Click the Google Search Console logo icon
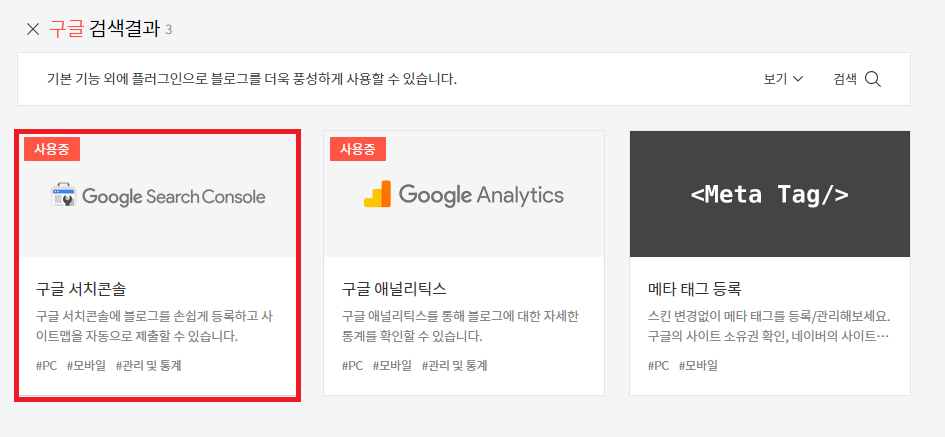Viewport: 945px width, 437px height. click(x=63, y=195)
